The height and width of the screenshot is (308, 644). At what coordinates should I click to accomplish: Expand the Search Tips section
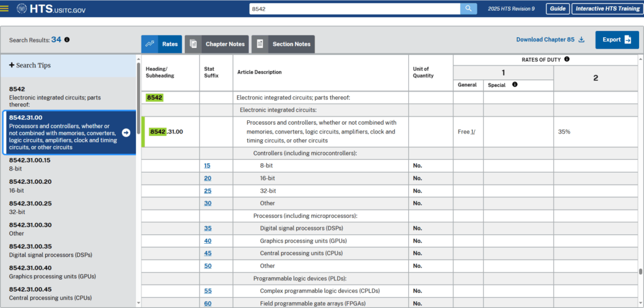click(30, 66)
